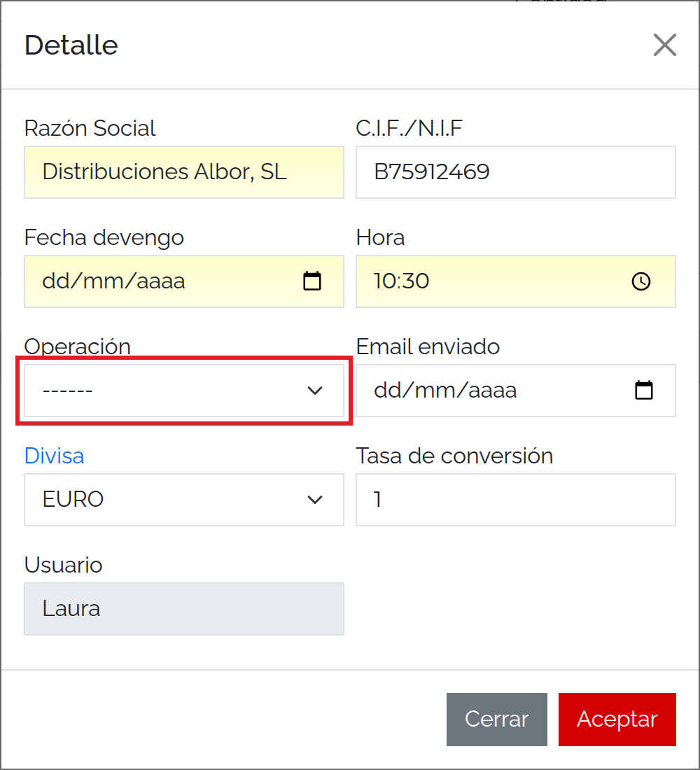Click the Razón Social label
Screen dimensions: 700x770
(90, 128)
